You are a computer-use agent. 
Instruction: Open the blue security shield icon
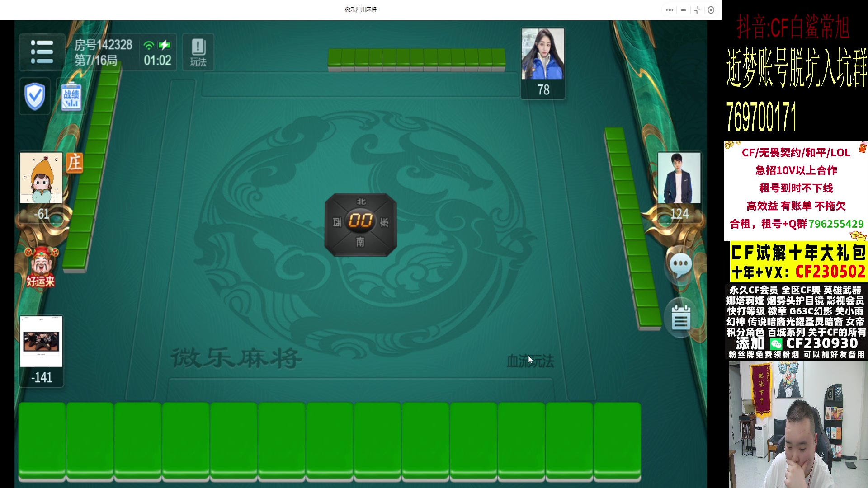click(35, 96)
